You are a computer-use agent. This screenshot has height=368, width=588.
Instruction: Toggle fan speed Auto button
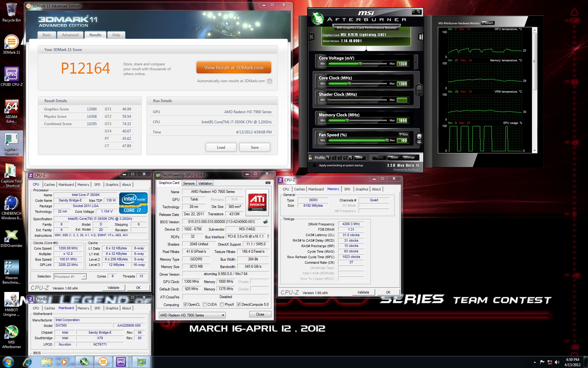tap(404, 134)
